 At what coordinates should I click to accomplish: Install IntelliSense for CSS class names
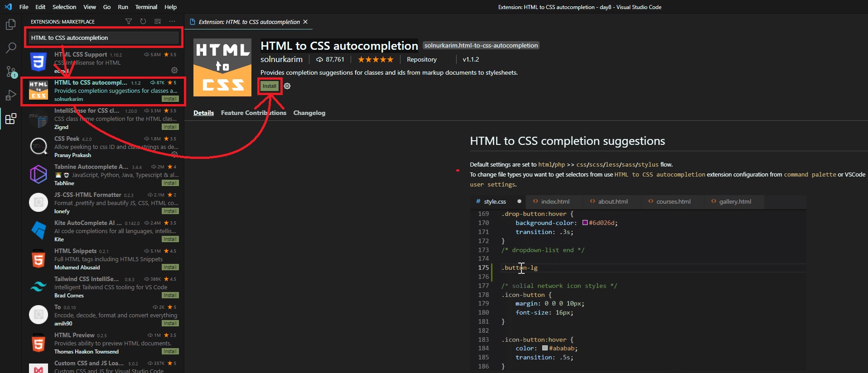click(170, 127)
